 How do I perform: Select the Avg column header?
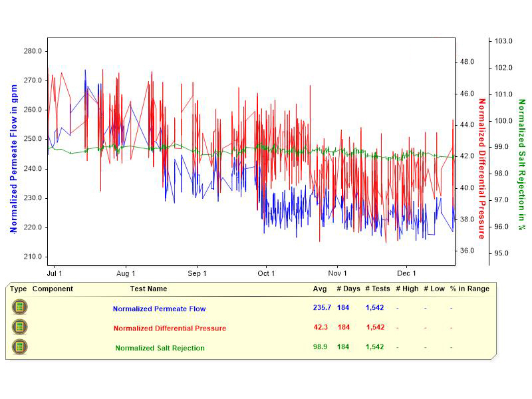320,289
